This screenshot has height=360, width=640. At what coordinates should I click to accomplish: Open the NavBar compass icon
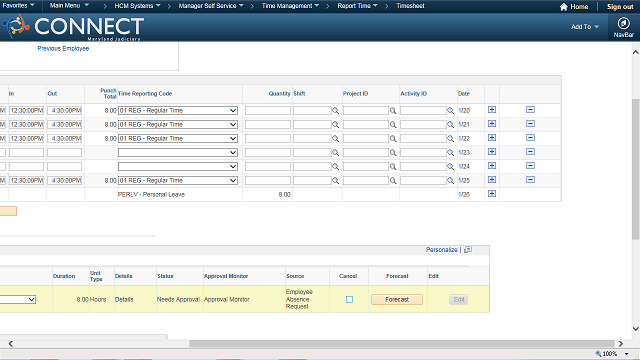point(623,24)
